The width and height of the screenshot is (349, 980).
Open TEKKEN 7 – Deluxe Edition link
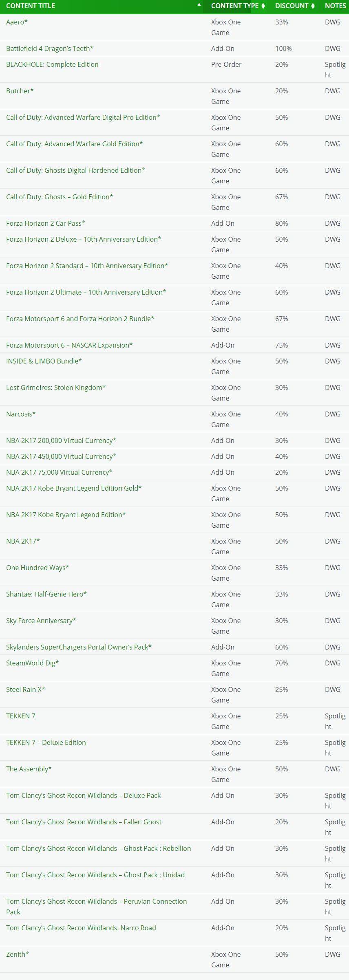pos(46,742)
